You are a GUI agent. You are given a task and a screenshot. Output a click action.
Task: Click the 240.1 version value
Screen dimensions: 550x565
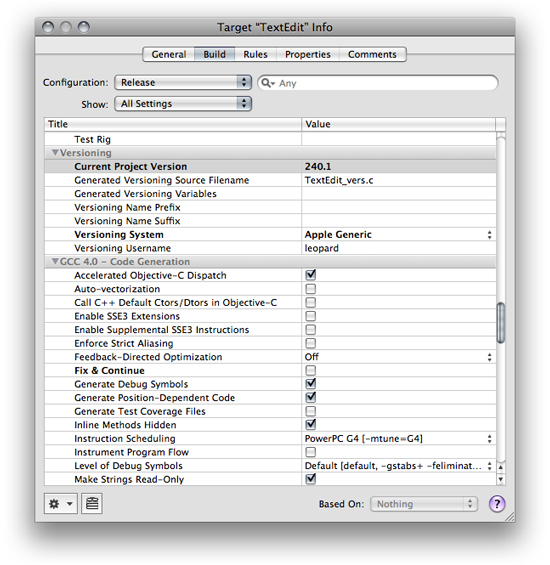pyautogui.click(x=318, y=166)
